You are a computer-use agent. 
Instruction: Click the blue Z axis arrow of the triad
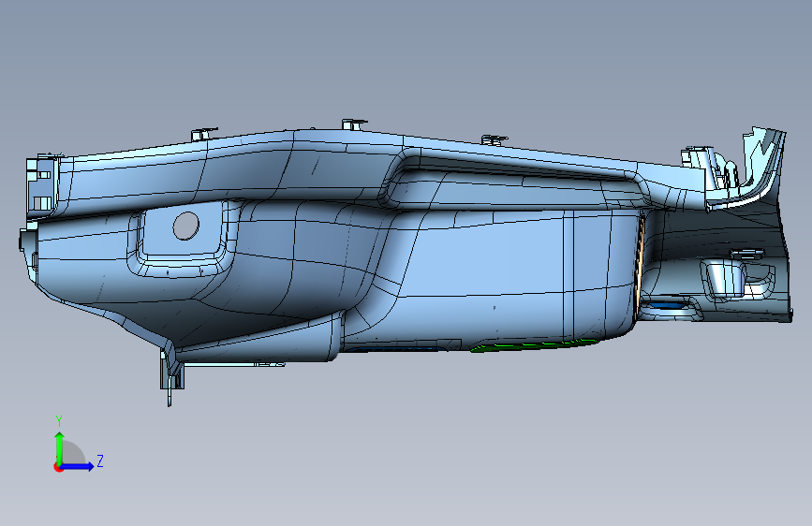[x=78, y=466]
